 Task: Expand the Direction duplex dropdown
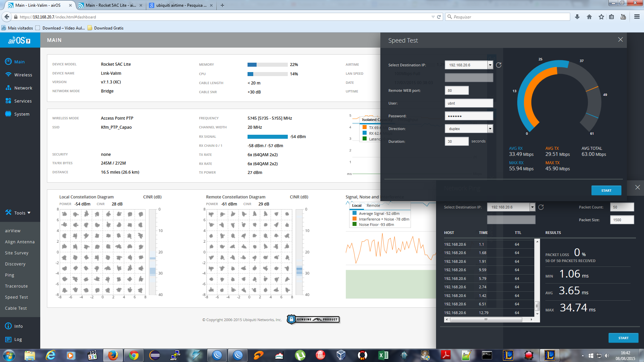pos(490,129)
